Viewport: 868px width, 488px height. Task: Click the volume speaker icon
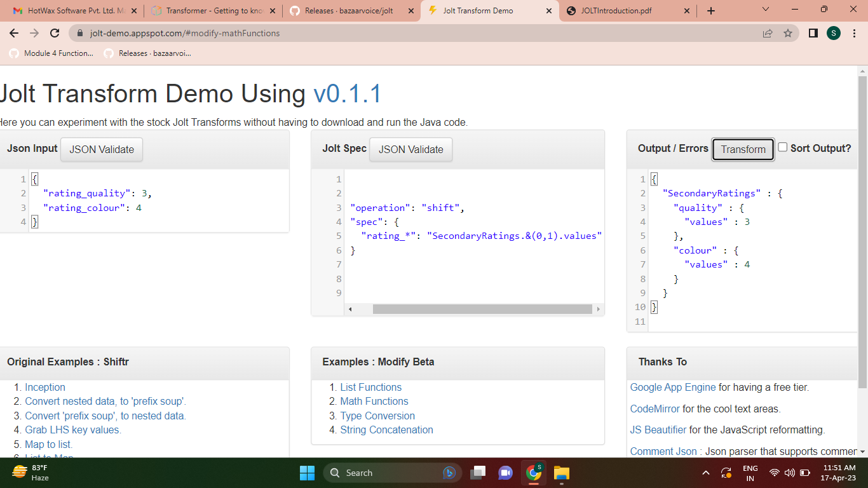[x=790, y=473]
